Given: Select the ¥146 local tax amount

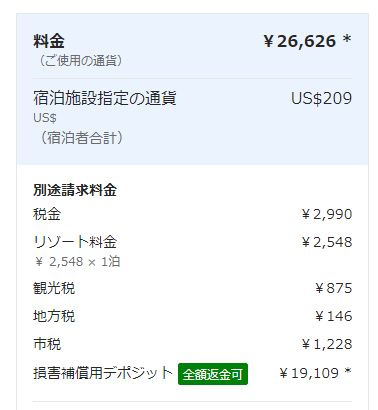Looking at the screenshot, I should [x=333, y=316].
